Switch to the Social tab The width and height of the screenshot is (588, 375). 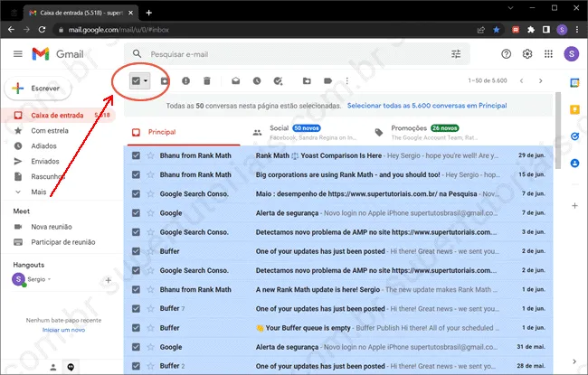(x=306, y=132)
